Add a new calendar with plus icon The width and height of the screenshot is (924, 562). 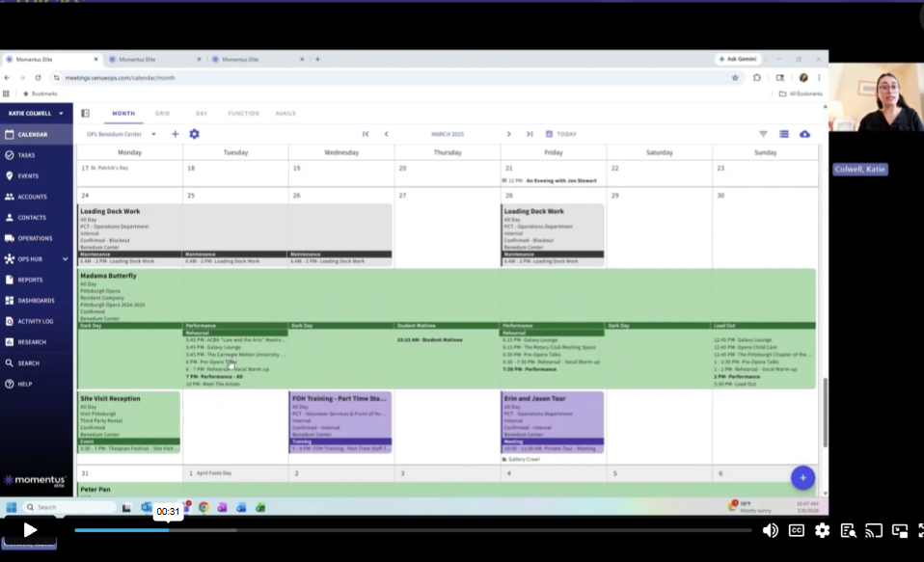175,134
